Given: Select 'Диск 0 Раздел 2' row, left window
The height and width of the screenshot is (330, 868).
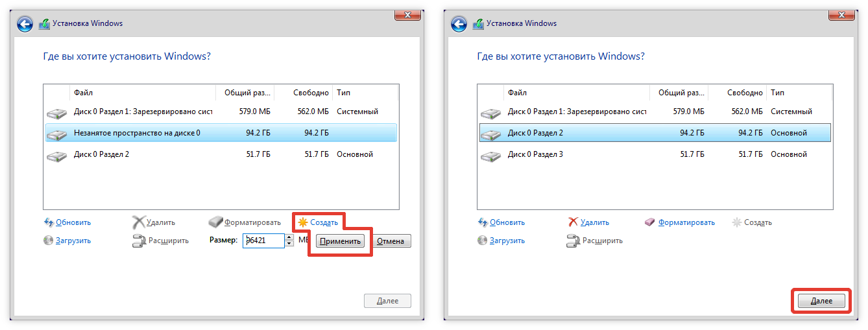Looking at the screenshot, I should 221,154.
